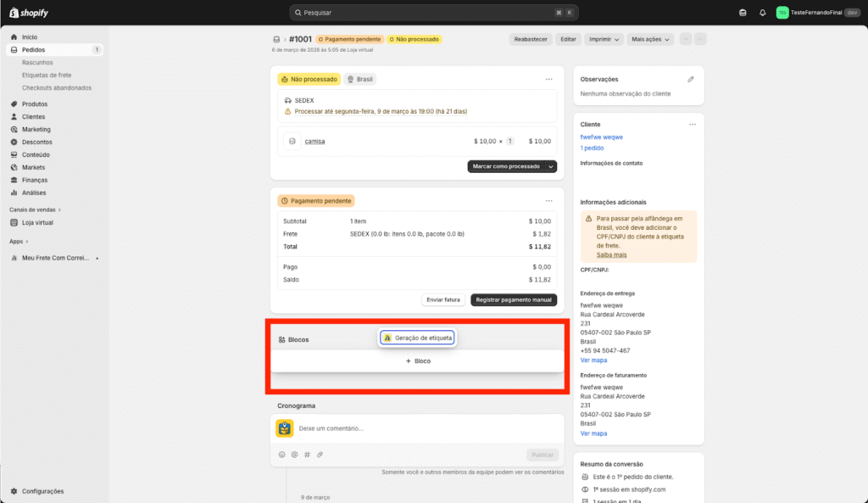Open the Imprimir dropdown

pyautogui.click(x=604, y=39)
